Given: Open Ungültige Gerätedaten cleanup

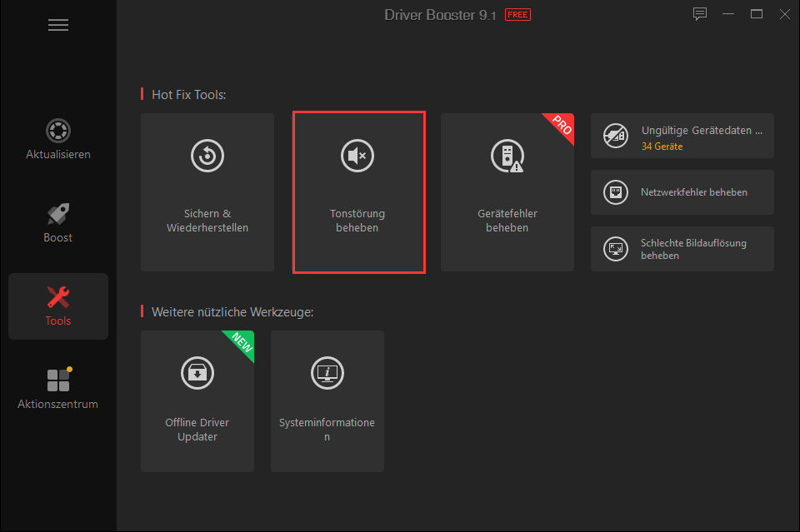Looking at the screenshot, I should tap(682, 136).
